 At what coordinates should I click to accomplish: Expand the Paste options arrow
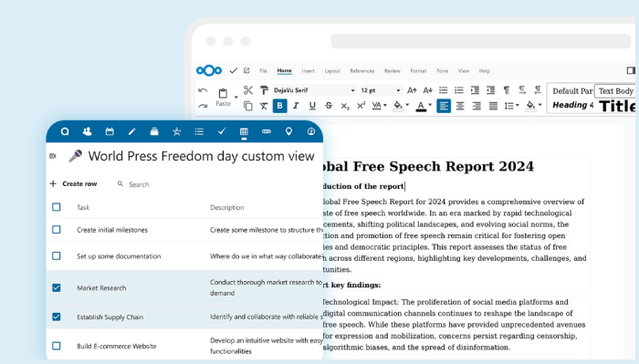click(236, 98)
